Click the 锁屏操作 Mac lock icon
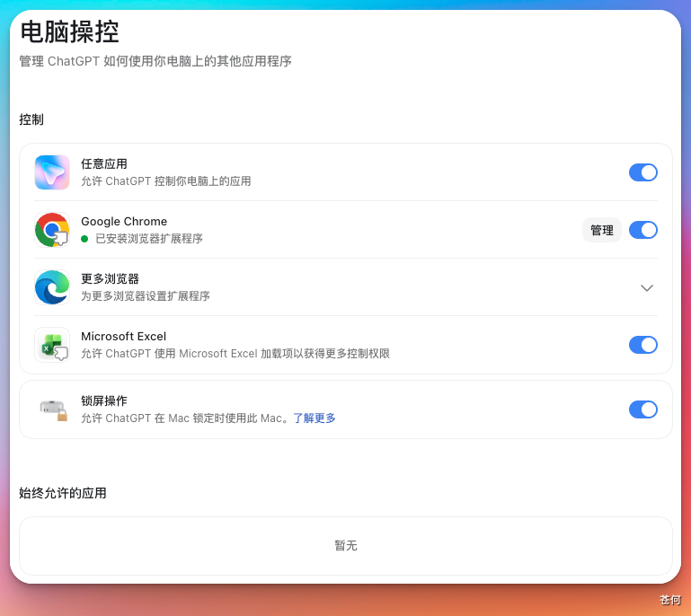Screen dimensions: 691x616 tap(54, 409)
